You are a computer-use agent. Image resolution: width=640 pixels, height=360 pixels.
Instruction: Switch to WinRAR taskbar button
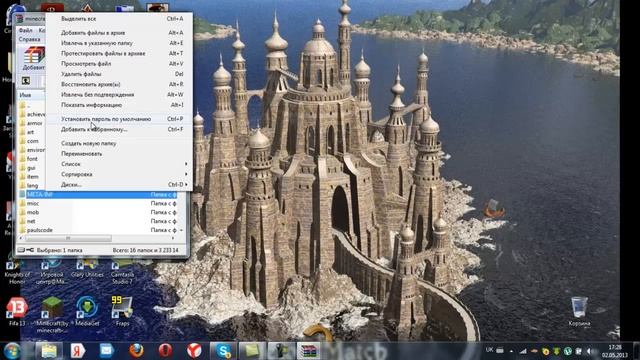pos(309,351)
